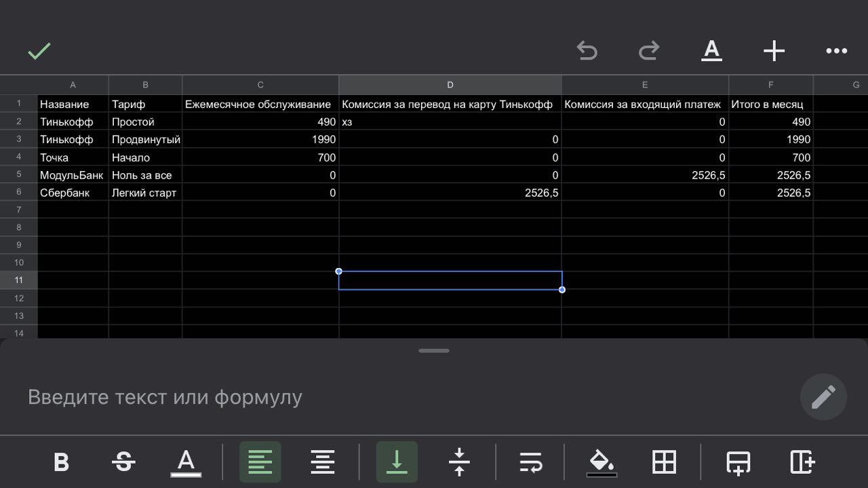The width and height of the screenshot is (868, 488).
Task: Select column F header
Action: tap(771, 85)
